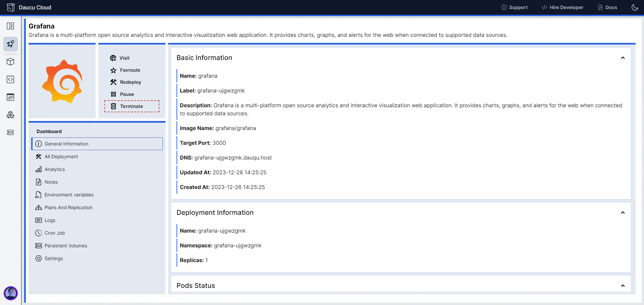This screenshot has height=305, width=644.
Task: Click the Hire Developer link
Action: 562,7
